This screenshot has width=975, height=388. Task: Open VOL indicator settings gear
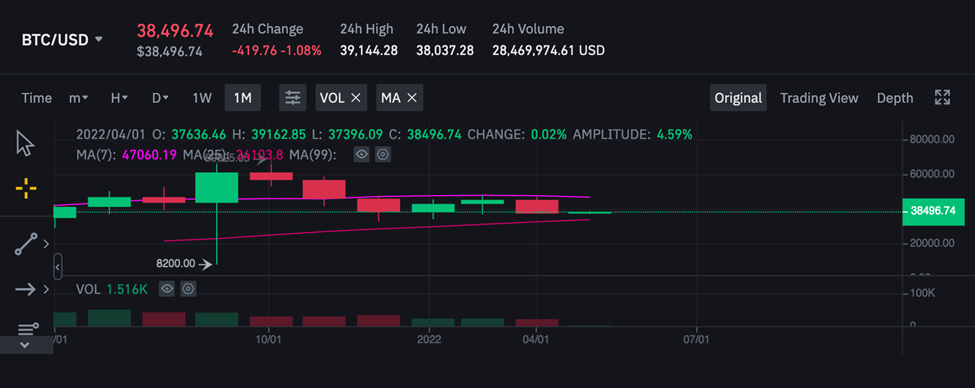click(x=188, y=289)
